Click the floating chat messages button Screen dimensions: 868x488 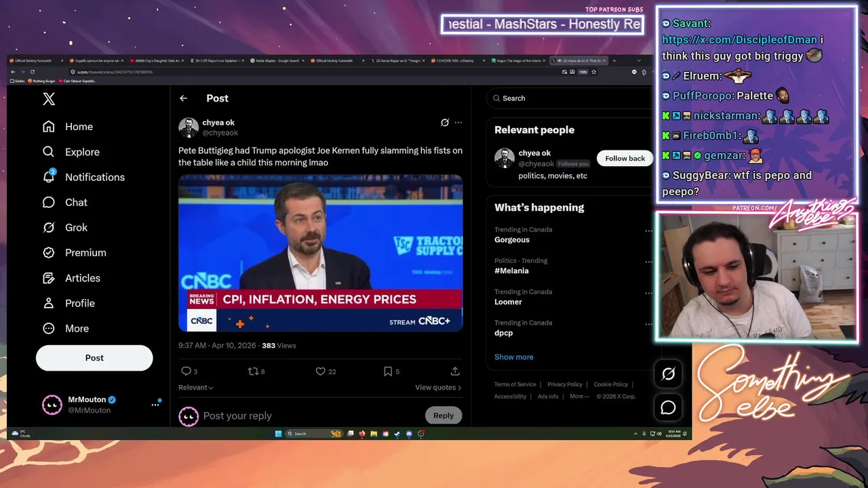(x=669, y=407)
